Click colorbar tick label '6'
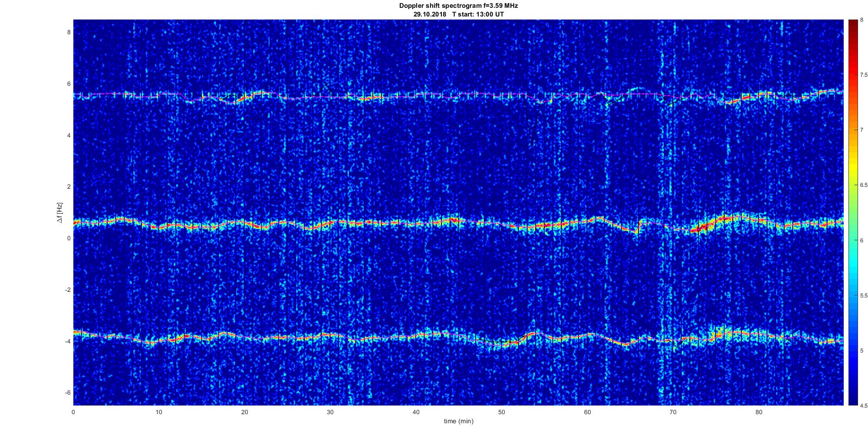 (862, 240)
